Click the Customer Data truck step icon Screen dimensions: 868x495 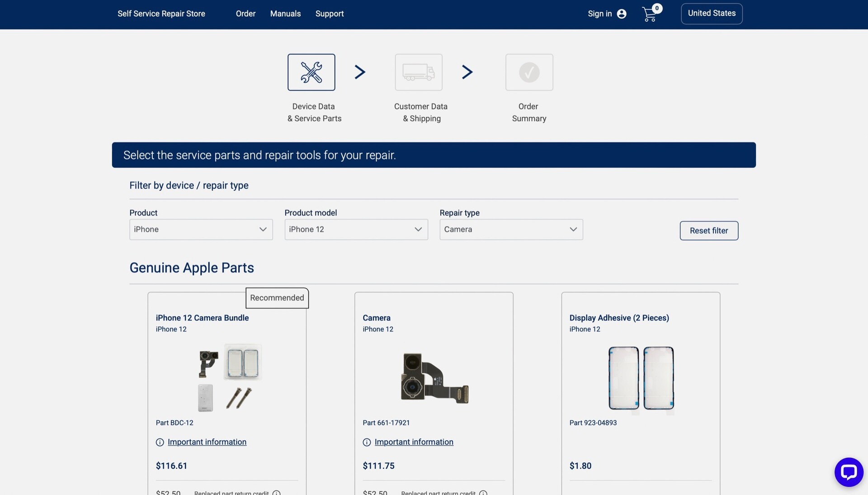(x=418, y=72)
